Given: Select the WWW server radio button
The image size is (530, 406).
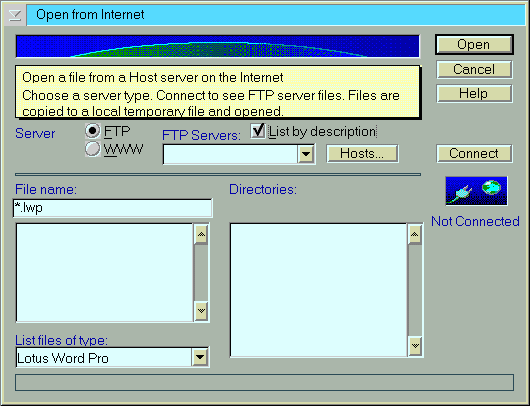Looking at the screenshot, I should pos(93,149).
